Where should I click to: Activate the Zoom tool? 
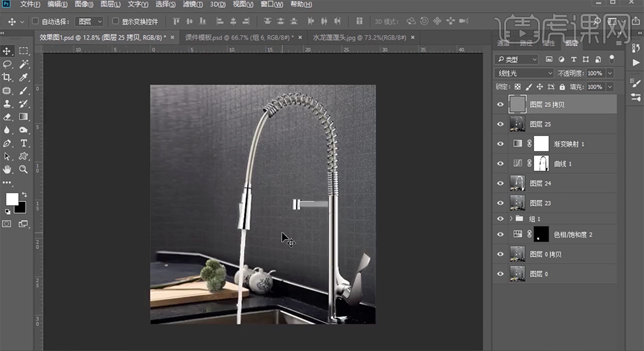pos(23,169)
